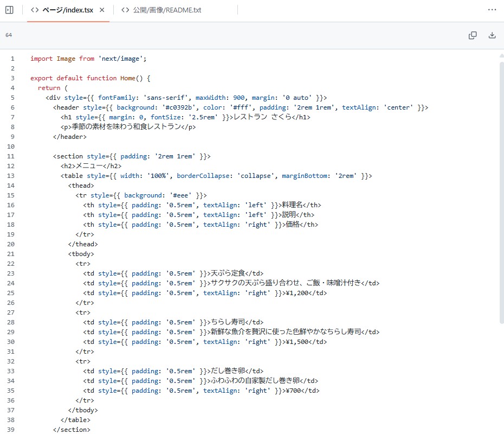Click the text 季節の素材を味わう和食レストラン

click(x=126, y=127)
